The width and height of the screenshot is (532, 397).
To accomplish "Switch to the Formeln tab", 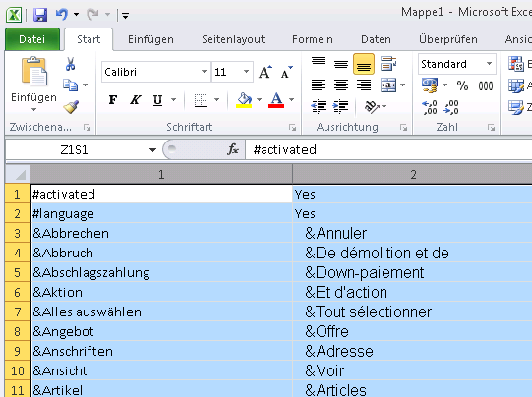I will click(313, 39).
